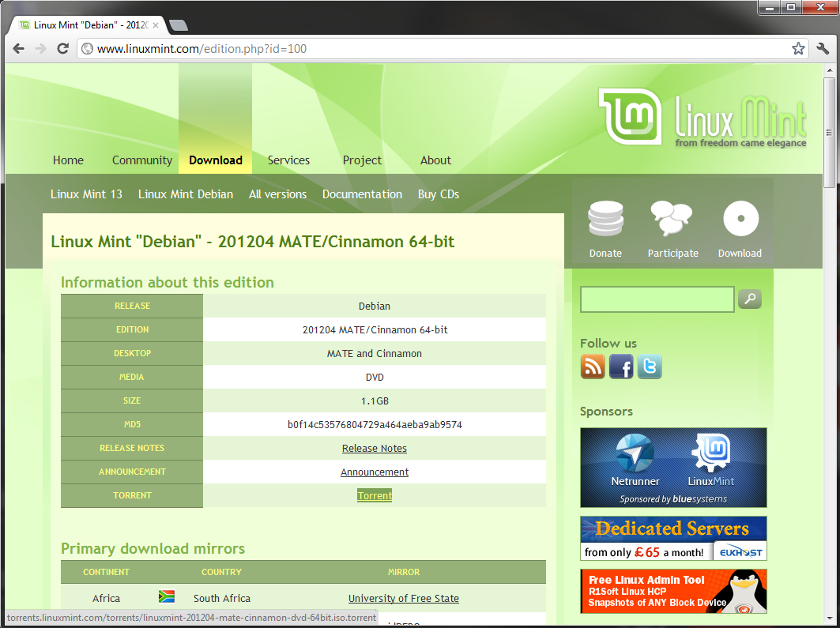Open the Free Linux Admin Tool banner

(673, 591)
